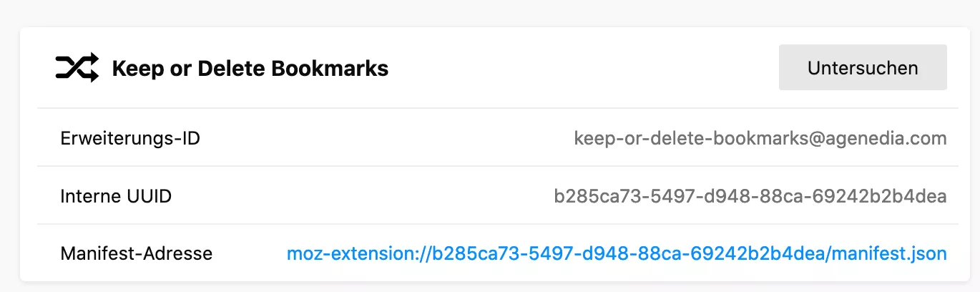The image size is (980, 292).
Task: Click the Interne UUID value text
Action: tap(750, 196)
